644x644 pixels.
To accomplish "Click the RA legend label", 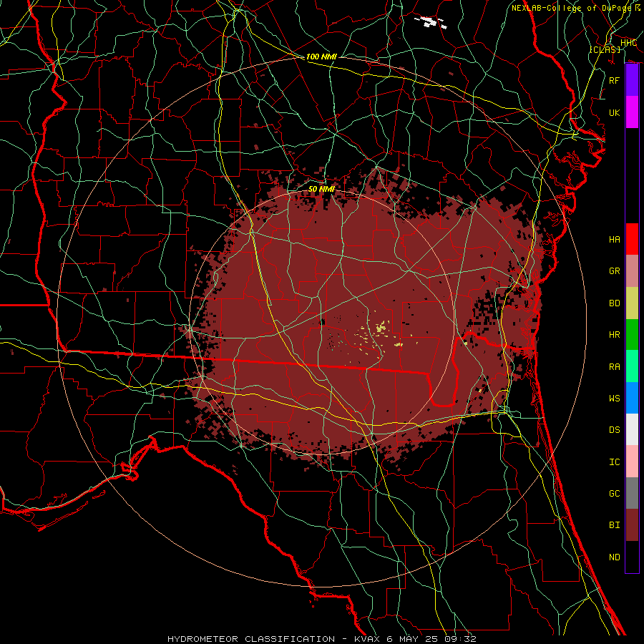I will 615,367.
